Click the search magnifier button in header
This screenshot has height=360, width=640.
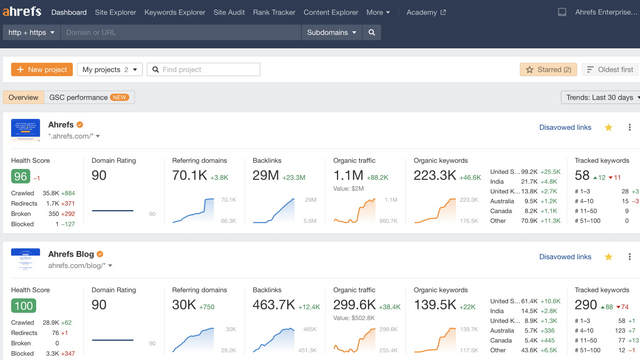pos(371,32)
